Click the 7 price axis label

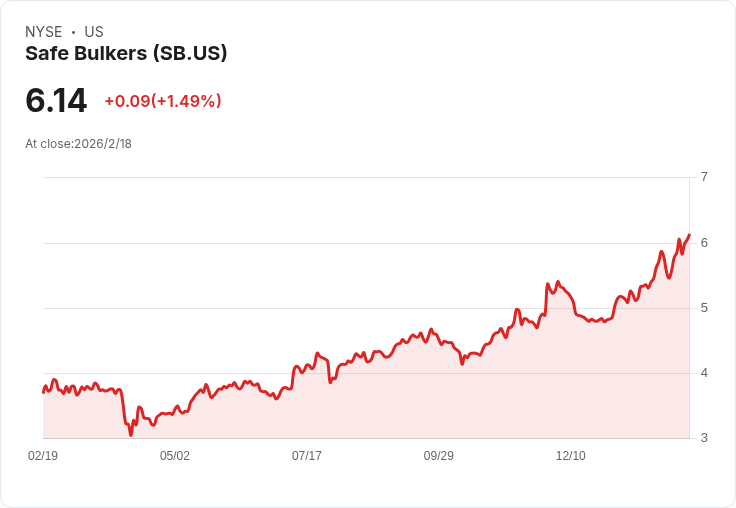tap(704, 178)
